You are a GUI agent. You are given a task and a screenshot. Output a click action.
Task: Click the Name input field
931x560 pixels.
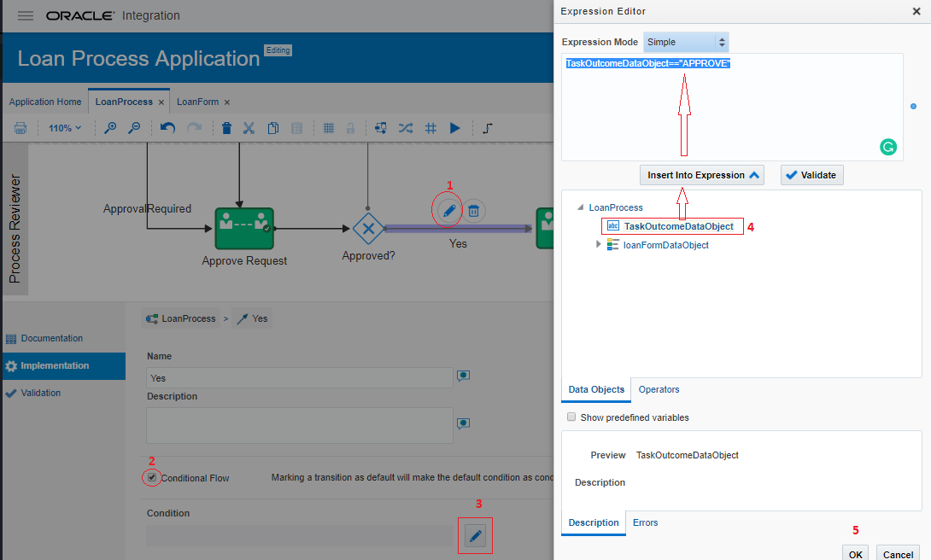[x=299, y=378]
